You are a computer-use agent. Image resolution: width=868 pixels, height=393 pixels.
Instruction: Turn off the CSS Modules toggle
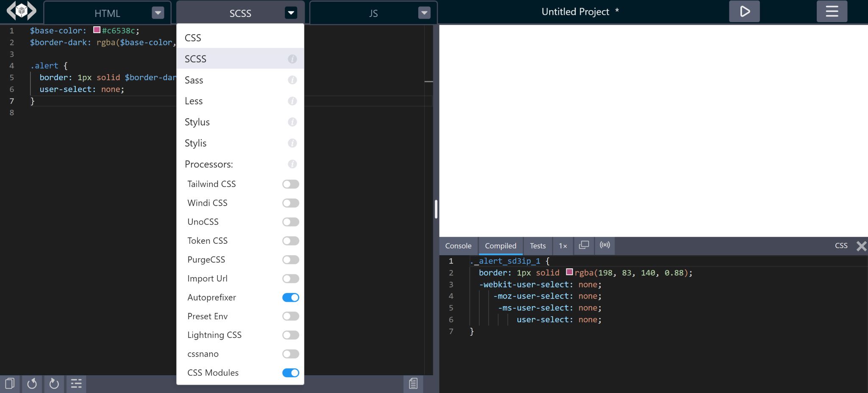(291, 373)
